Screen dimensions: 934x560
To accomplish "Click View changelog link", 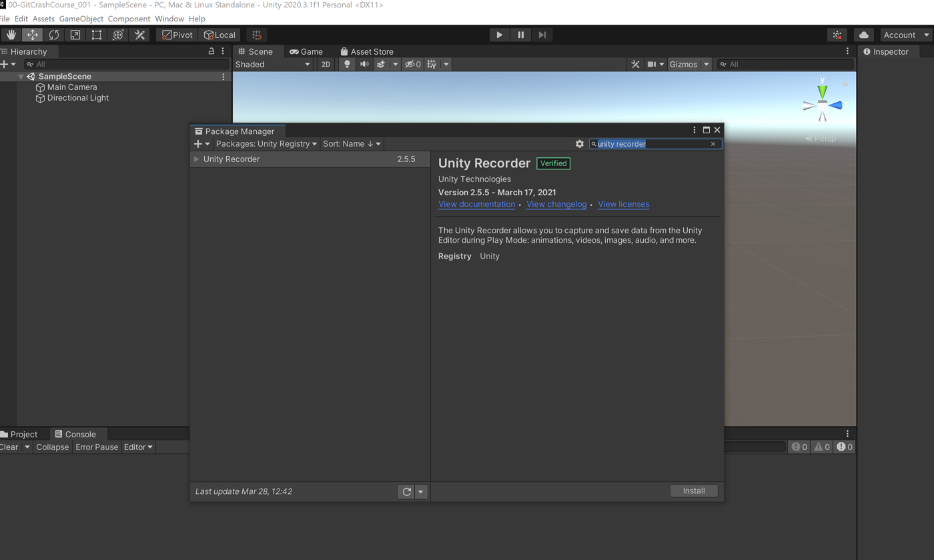I will pos(556,204).
